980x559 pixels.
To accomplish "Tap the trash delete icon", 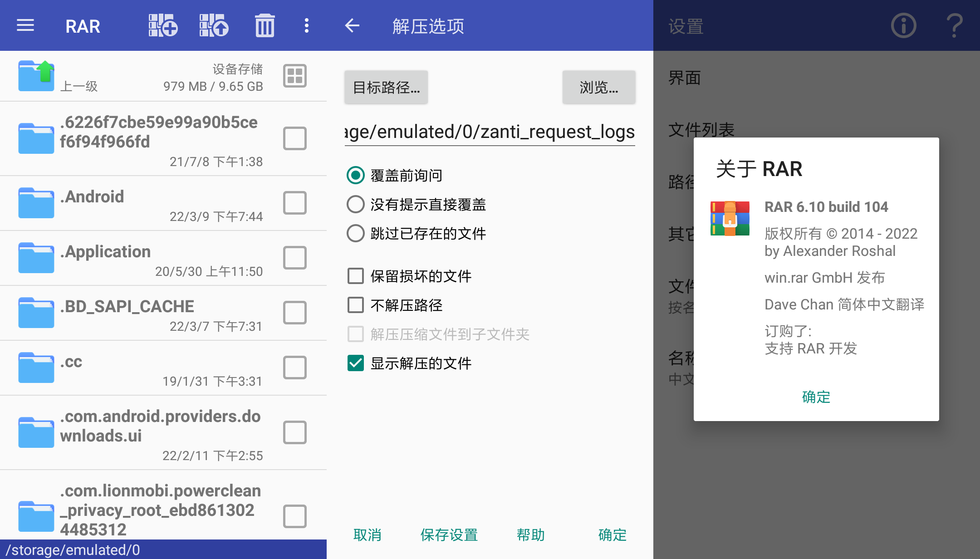I will click(x=265, y=25).
